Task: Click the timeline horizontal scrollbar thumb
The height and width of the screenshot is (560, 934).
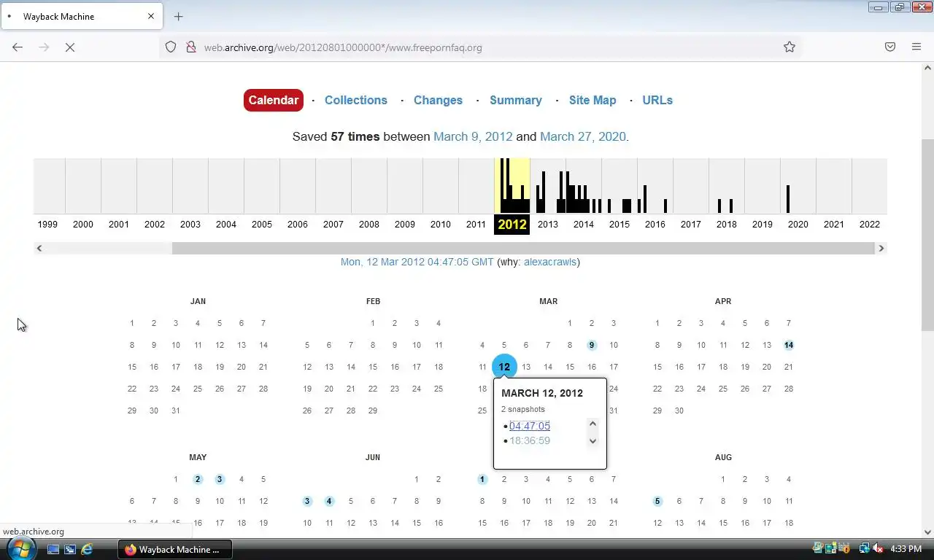Action: click(x=523, y=248)
